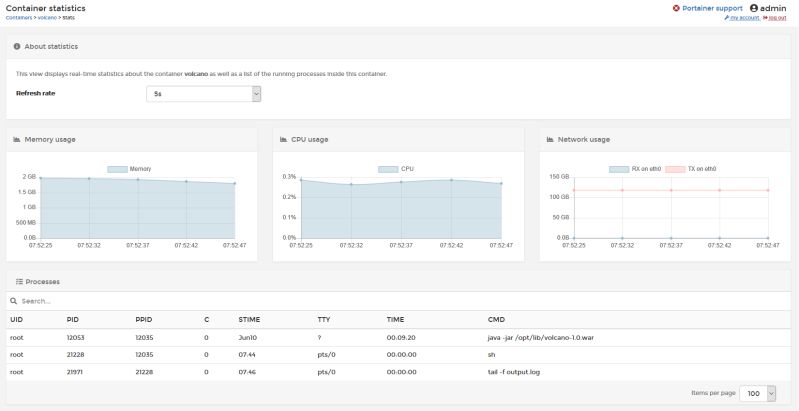Open the Items per page dropdown
Screen dimensions: 799x411
(758, 393)
